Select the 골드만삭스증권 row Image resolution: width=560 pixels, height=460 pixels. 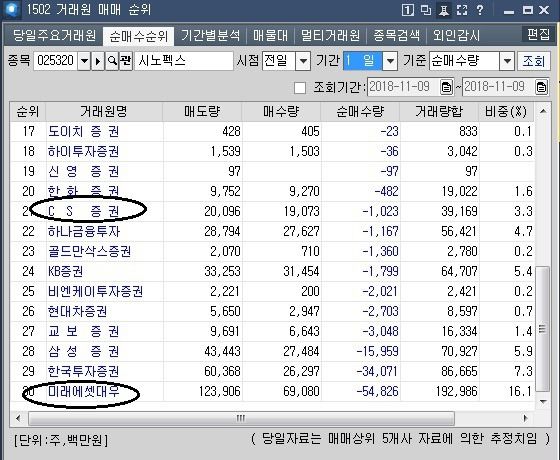pyautogui.click(x=272, y=251)
